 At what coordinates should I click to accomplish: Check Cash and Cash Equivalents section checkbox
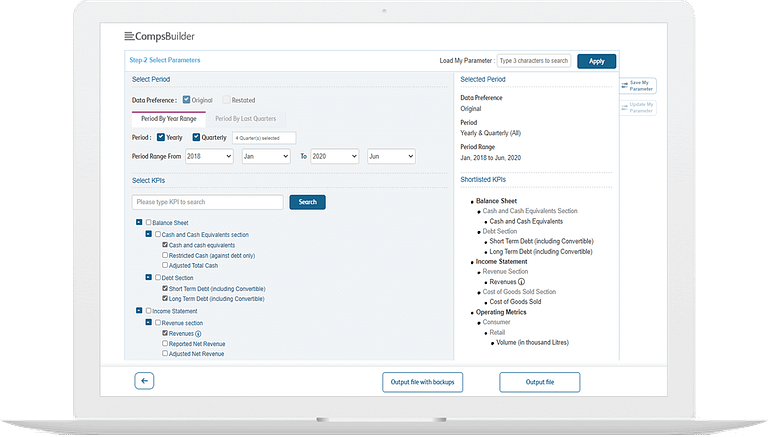pyautogui.click(x=158, y=234)
